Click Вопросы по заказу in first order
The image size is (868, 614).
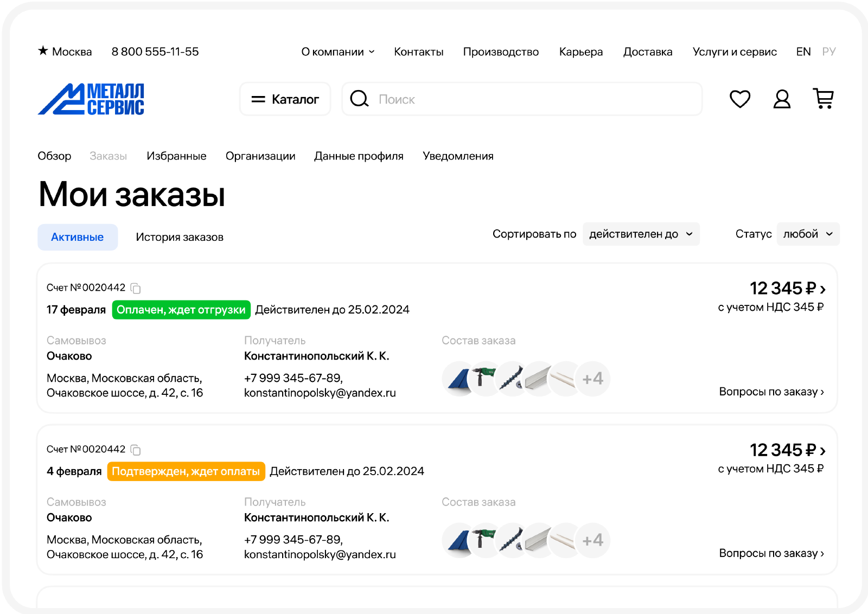[771, 392]
